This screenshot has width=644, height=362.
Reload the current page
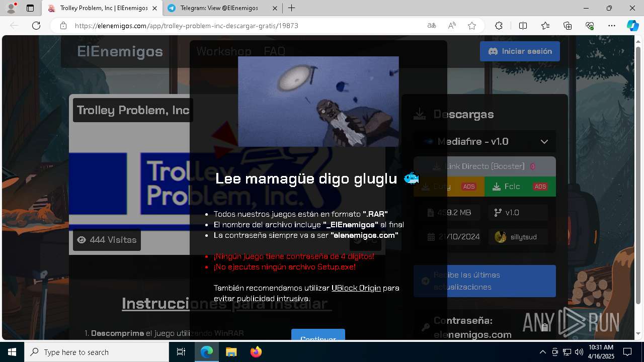[x=36, y=26]
